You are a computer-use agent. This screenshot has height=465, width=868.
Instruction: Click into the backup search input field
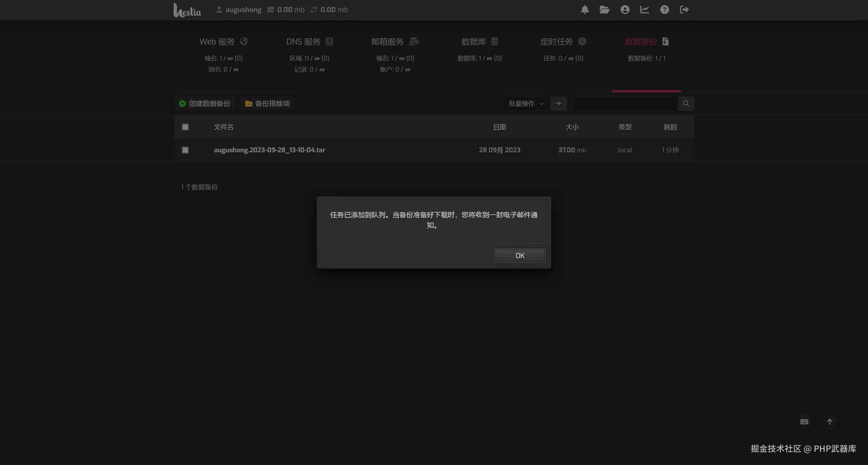pyautogui.click(x=625, y=104)
